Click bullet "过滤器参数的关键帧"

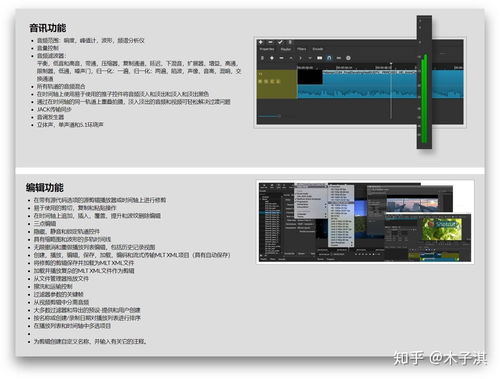(x=58, y=294)
